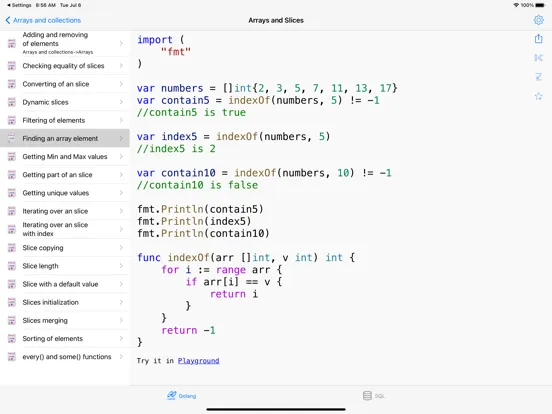Click the document icon beside Getting part of an slice
This screenshot has height=414, width=552.
(x=12, y=175)
